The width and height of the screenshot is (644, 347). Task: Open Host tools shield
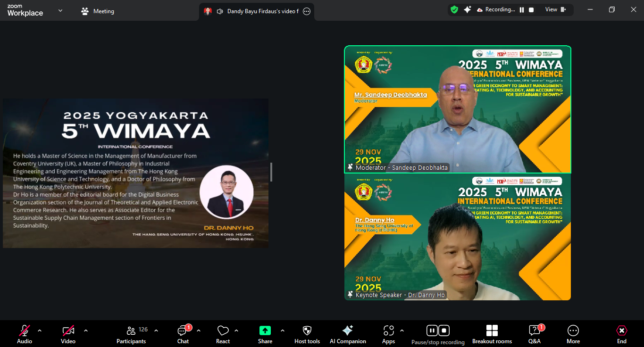tap(307, 334)
